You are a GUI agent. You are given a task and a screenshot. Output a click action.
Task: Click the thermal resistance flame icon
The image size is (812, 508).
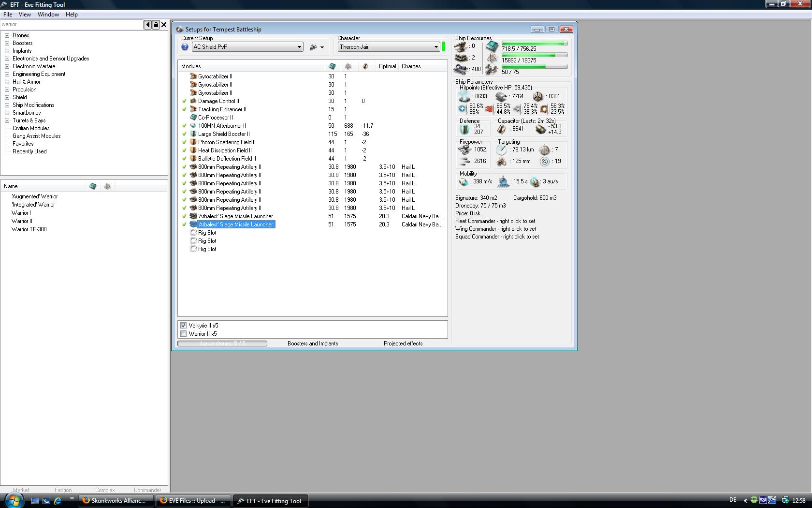(x=489, y=109)
